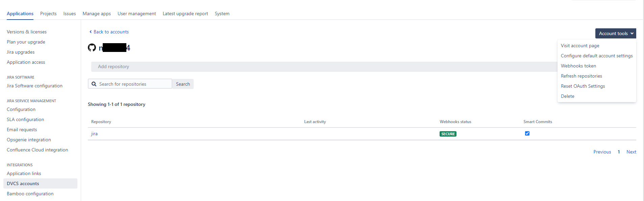The image size is (644, 201).
Task: Open Confluence Cloud integration
Action: (x=37, y=150)
